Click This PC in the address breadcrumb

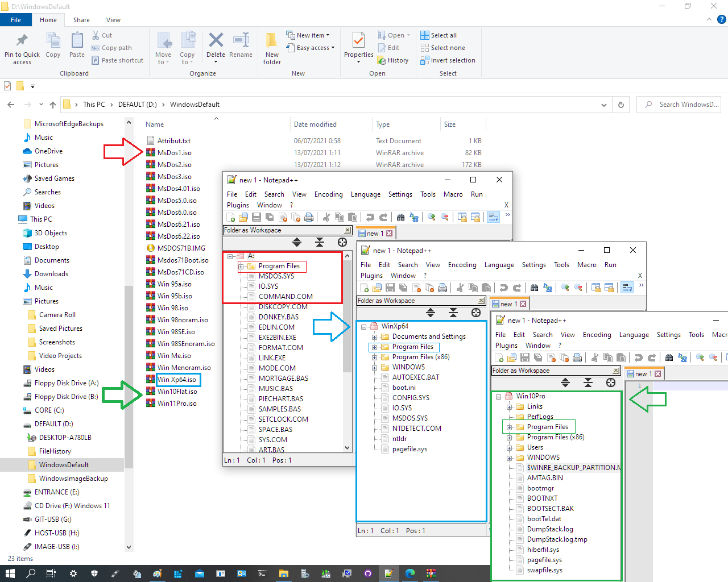point(94,105)
